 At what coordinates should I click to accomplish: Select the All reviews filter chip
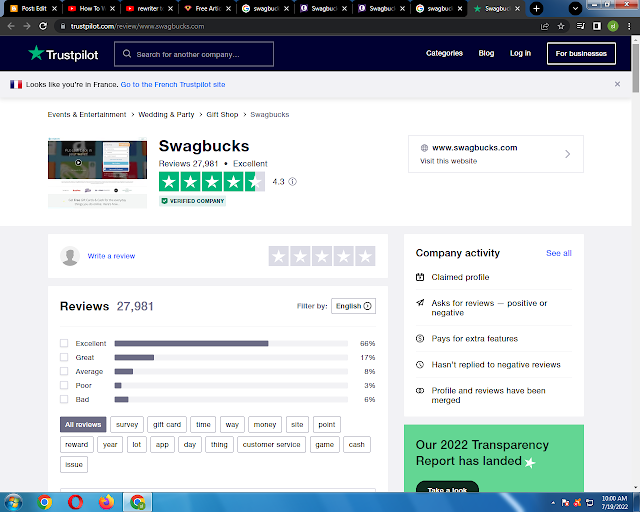tap(83, 424)
